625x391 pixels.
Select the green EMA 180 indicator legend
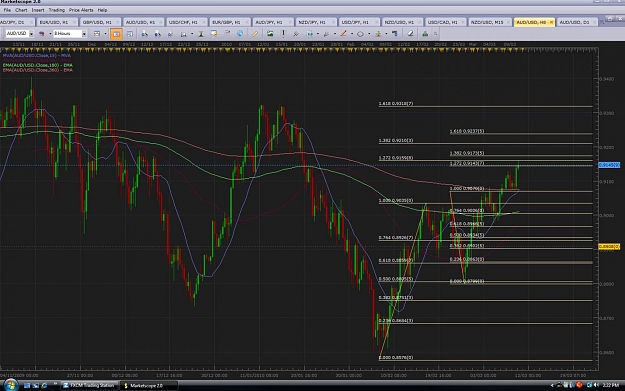37,65
